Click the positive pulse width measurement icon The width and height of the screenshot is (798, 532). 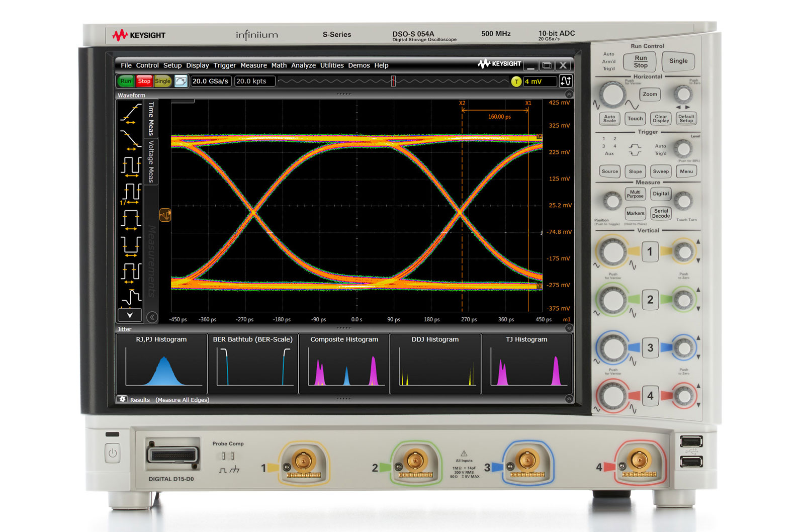tap(130, 220)
